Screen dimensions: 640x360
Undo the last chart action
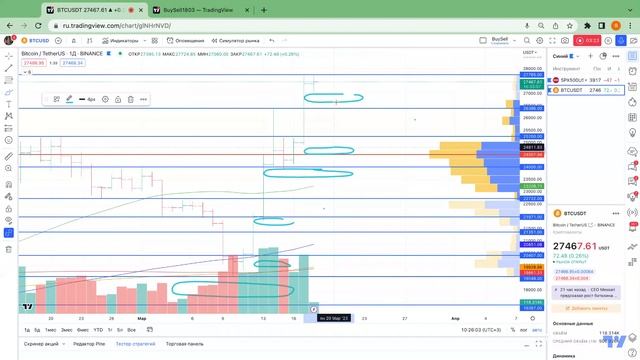click(272, 40)
